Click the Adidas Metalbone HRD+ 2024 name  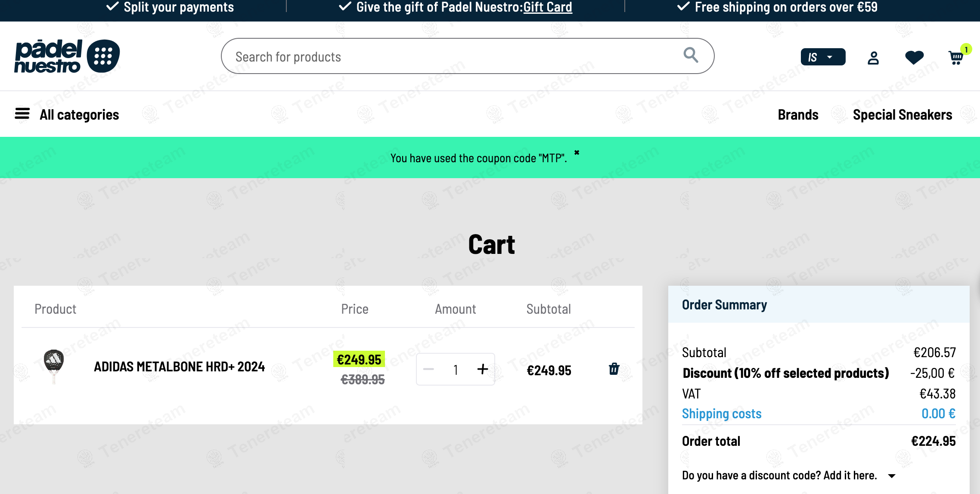tap(179, 367)
